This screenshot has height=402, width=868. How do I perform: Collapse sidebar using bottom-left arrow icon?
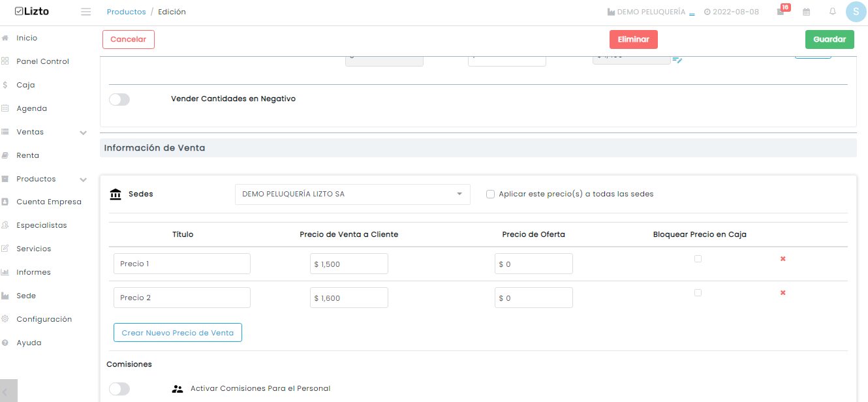8,392
